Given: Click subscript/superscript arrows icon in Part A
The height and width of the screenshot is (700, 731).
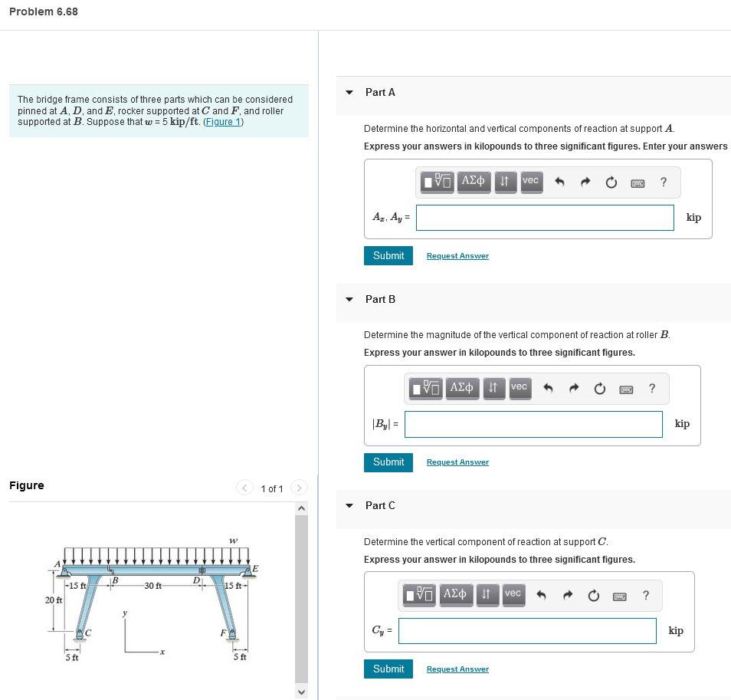Looking at the screenshot, I should [x=504, y=182].
